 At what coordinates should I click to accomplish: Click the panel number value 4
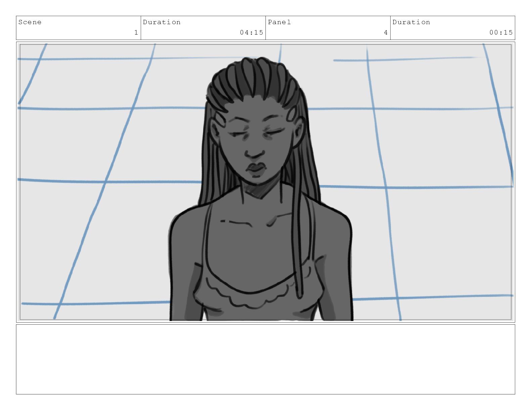[x=386, y=33]
